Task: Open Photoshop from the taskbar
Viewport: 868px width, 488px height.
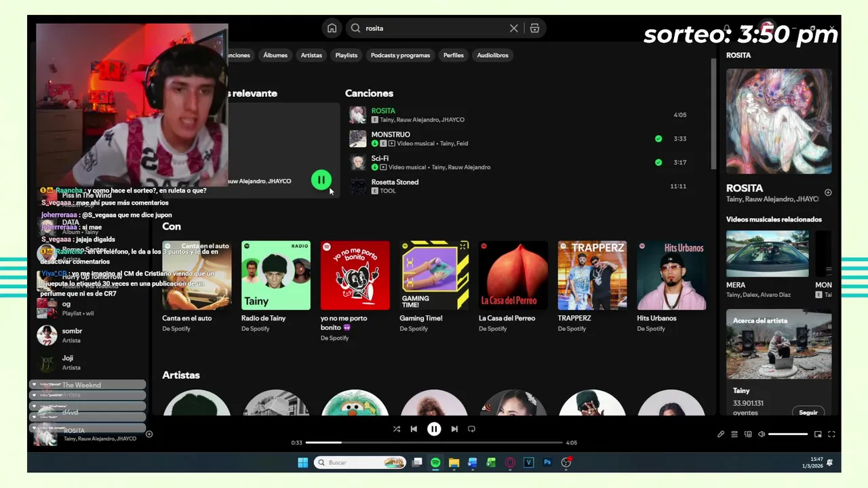Action: tap(547, 462)
